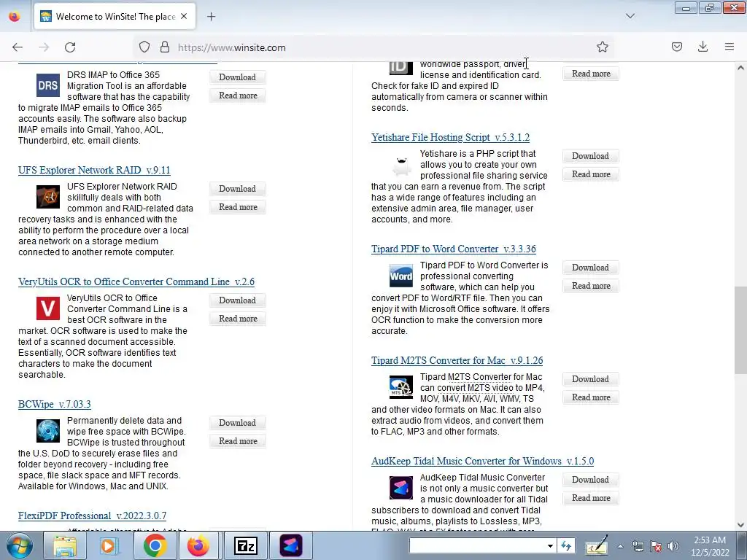Read more about AudKeep Tidal Music Converter
Image resolution: width=747 pixels, height=560 pixels.
tap(591, 497)
